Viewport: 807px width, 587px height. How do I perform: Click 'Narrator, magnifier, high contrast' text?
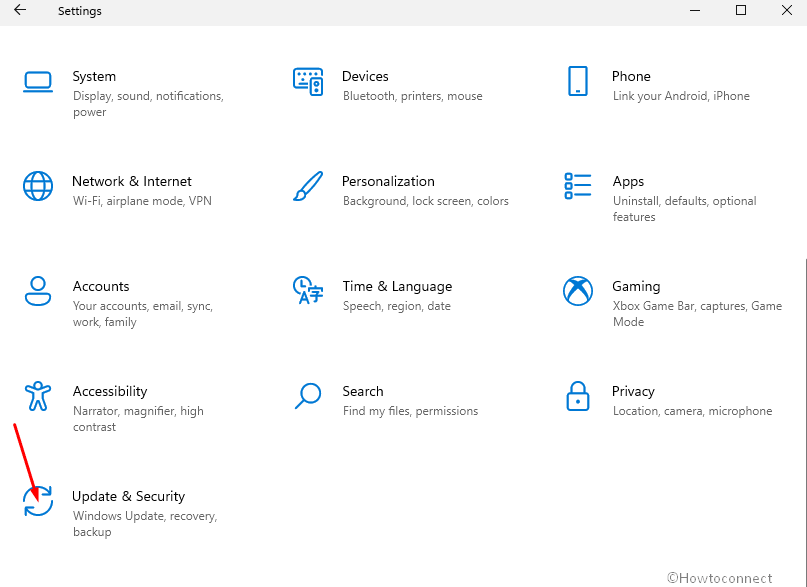pyautogui.click(x=138, y=419)
